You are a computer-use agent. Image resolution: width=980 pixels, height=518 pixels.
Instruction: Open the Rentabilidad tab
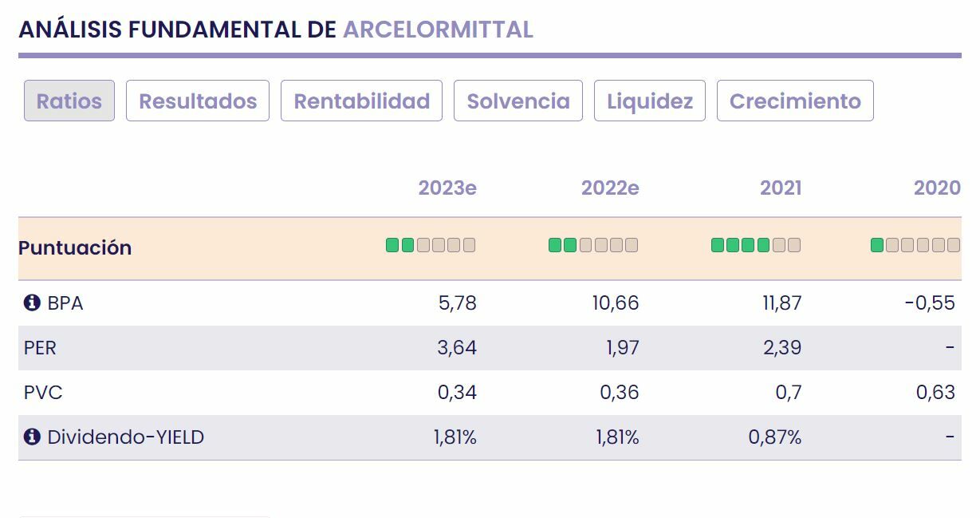361,101
